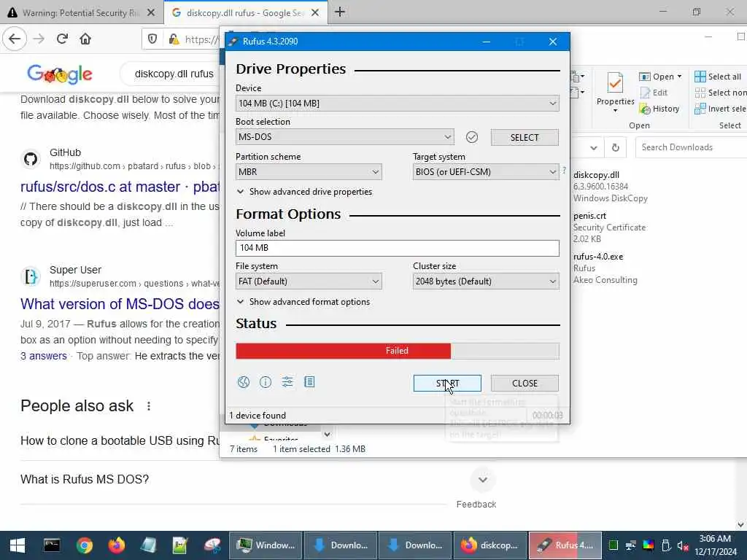The height and width of the screenshot is (560, 747).
Task: Select rufus-4.0.exe file in Explorer
Action: (605, 268)
